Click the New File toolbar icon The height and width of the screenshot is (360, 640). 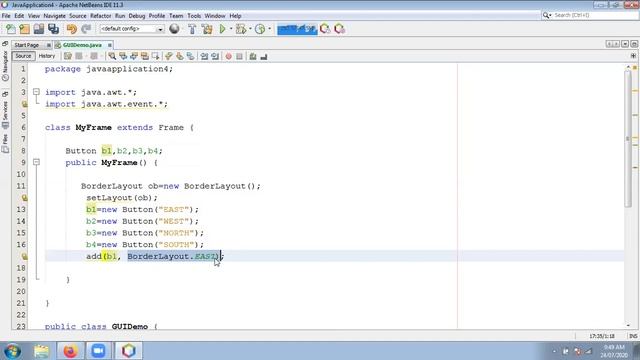tap(11, 29)
